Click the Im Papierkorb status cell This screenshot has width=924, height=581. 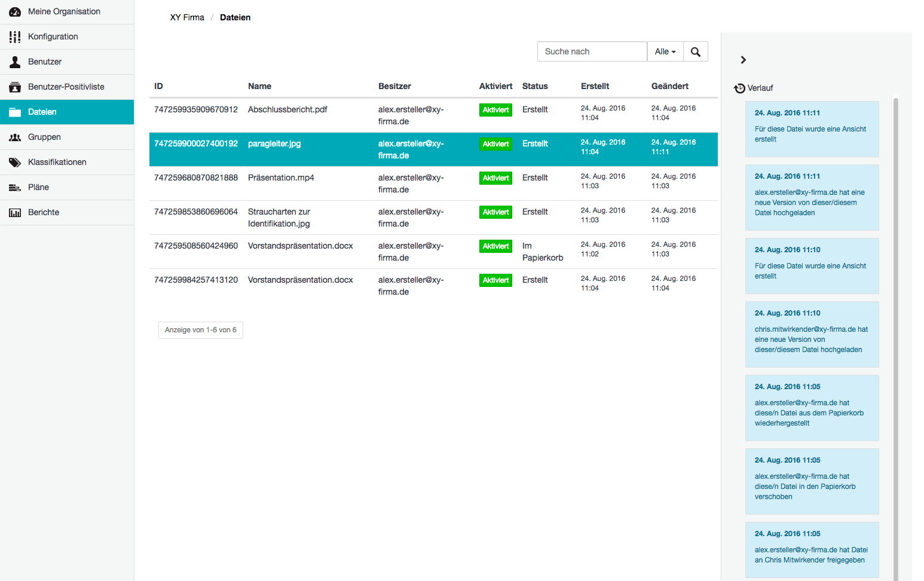click(543, 252)
